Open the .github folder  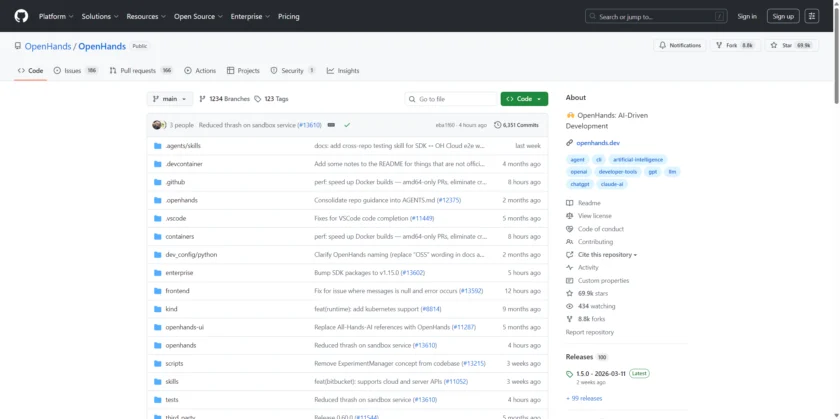[175, 182]
